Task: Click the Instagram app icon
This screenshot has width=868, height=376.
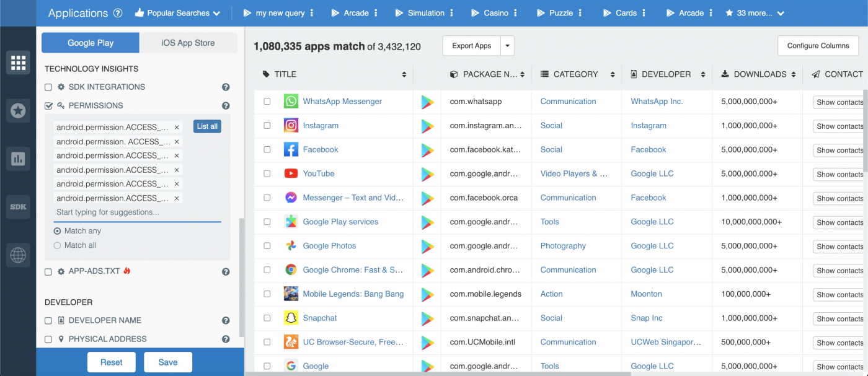Action: point(291,125)
